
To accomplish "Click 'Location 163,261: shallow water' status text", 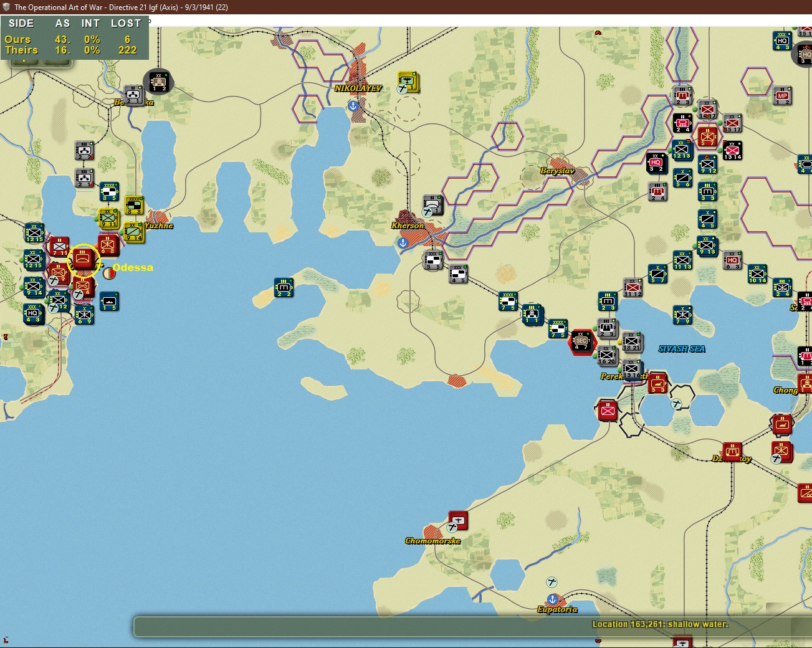I will pos(660,624).
